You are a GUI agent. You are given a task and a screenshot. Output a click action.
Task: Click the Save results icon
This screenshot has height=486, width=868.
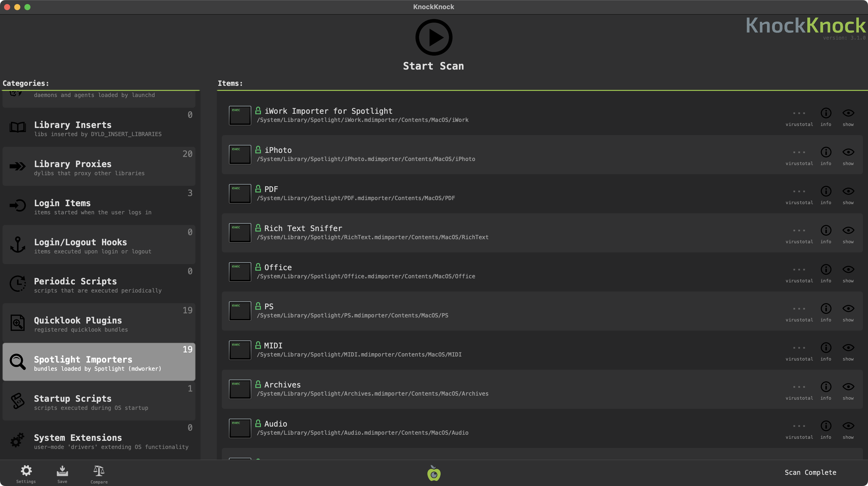pyautogui.click(x=62, y=471)
